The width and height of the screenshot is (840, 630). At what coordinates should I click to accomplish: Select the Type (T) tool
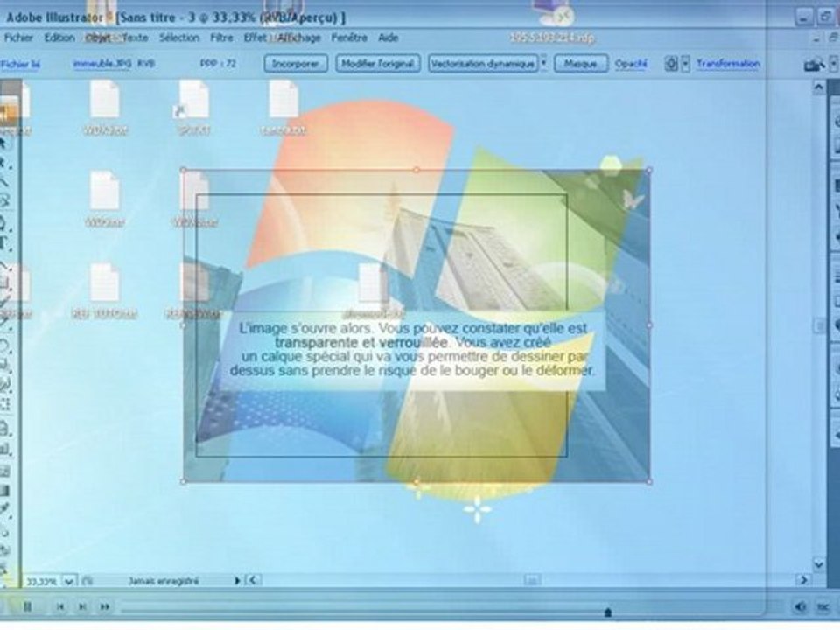coord(3,244)
